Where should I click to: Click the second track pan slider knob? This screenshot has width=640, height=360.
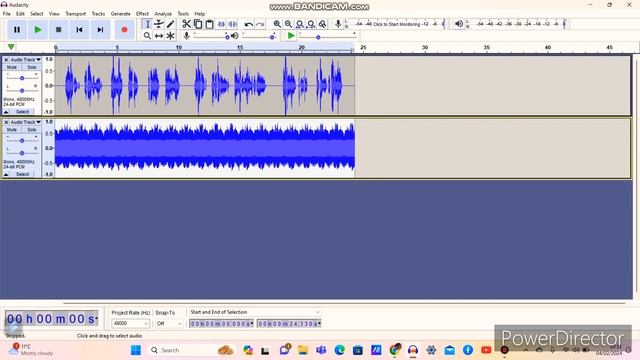[x=22, y=153]
